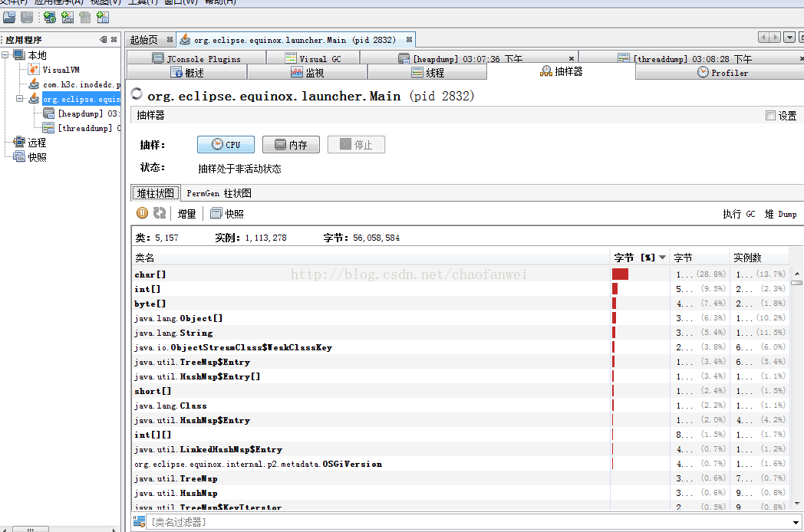Image resolution: width=804 pixels, height=532 pixels.
Task: Close the org.eclipse.equinox.launcher.Main tab
Action: click(x=409, y=39)
